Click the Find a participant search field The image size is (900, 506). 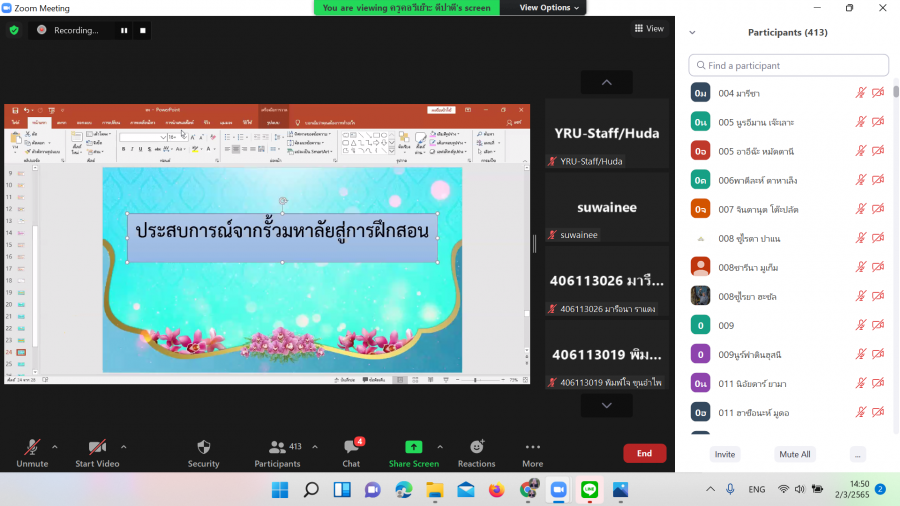coord(788,66)
